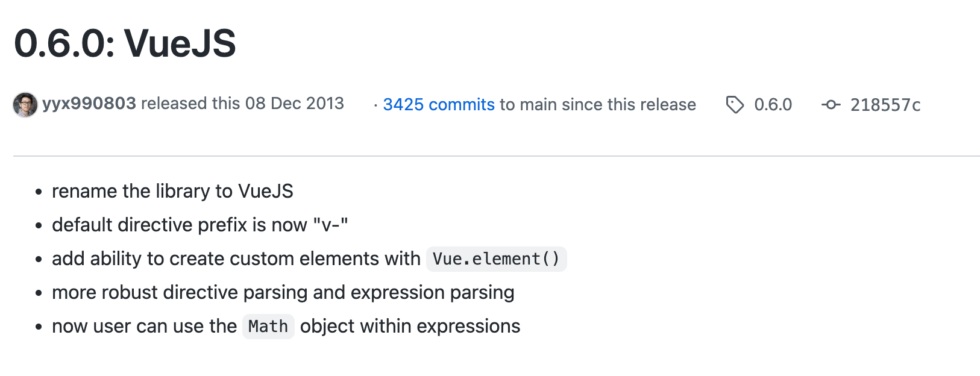980x376 pixels.
Task: Click the bullet before "rename the library"
Action: (39, 192)
